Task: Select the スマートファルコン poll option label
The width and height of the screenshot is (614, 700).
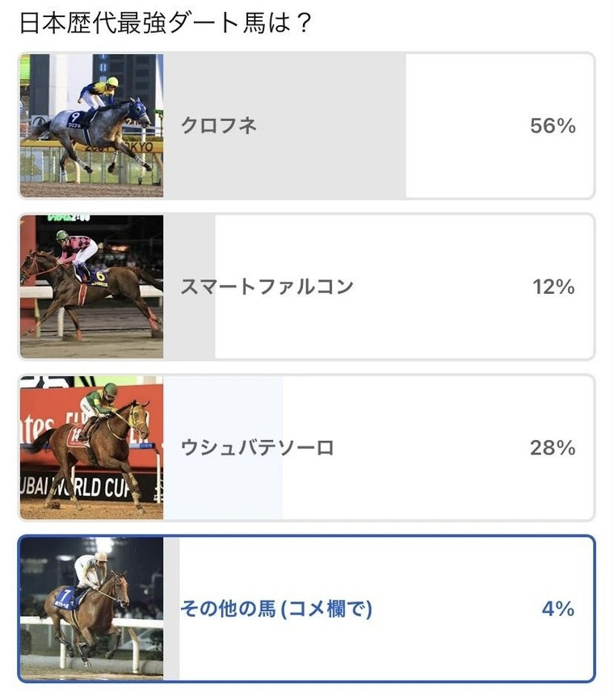Action: pos(267,287)
